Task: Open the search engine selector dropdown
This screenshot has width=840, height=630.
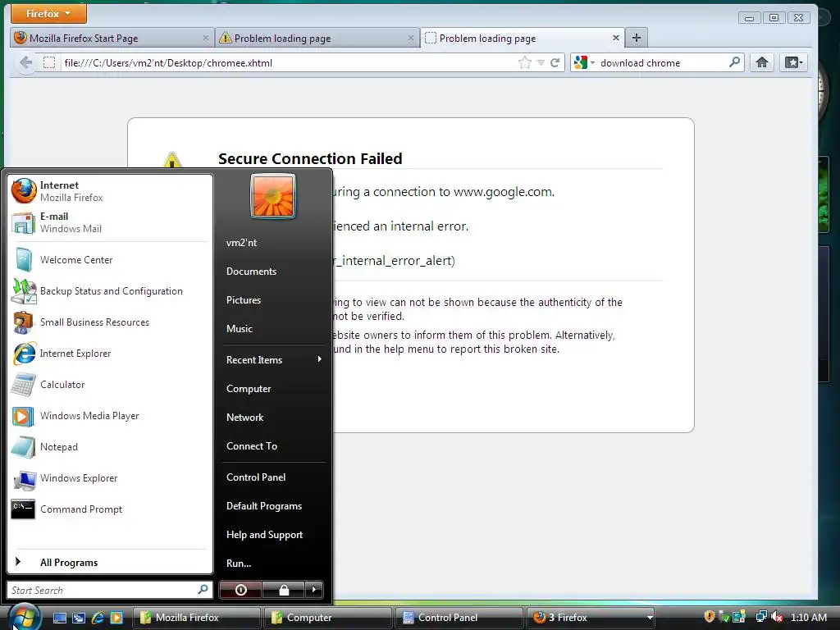Action: point(584,62)
